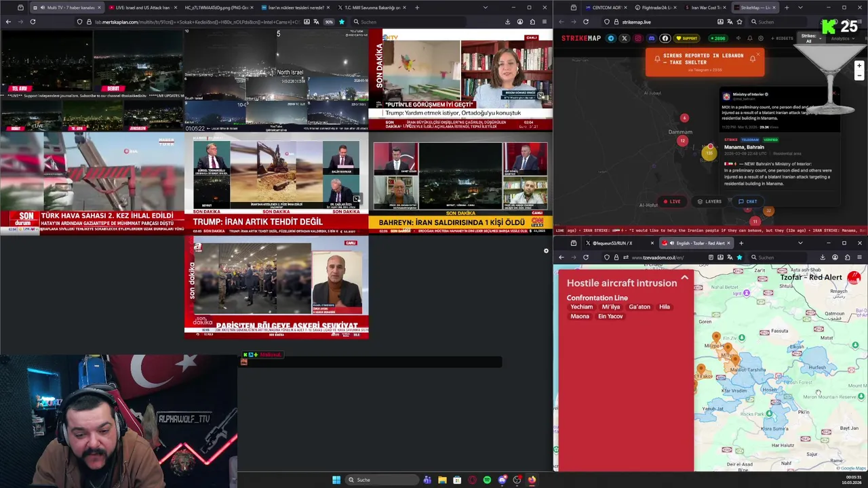Viewport: 868px width, 488px height.
Task: Click the yellow SUPPORT button
Action: (687, 38)
